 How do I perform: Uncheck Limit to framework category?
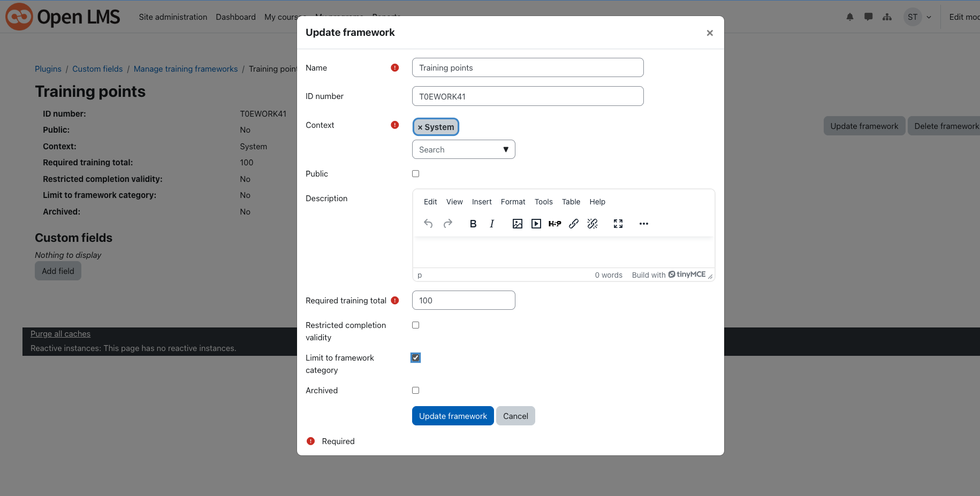pos(415,357)
